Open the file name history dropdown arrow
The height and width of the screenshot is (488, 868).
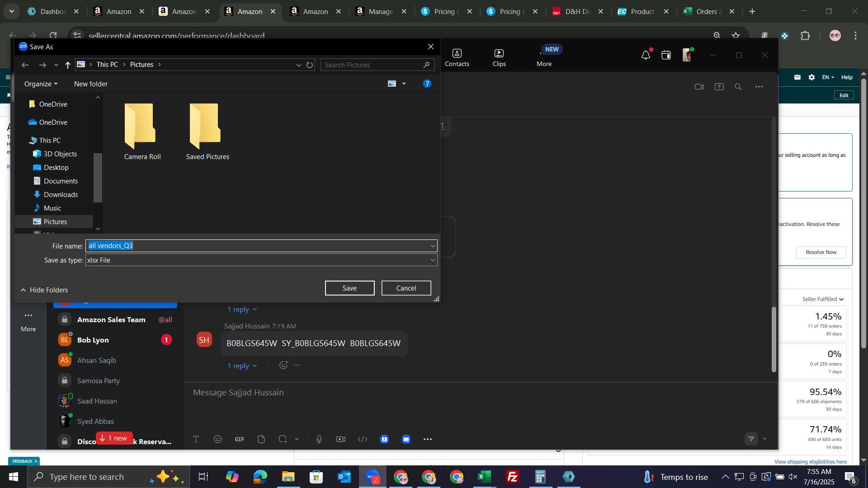[433, 246]
